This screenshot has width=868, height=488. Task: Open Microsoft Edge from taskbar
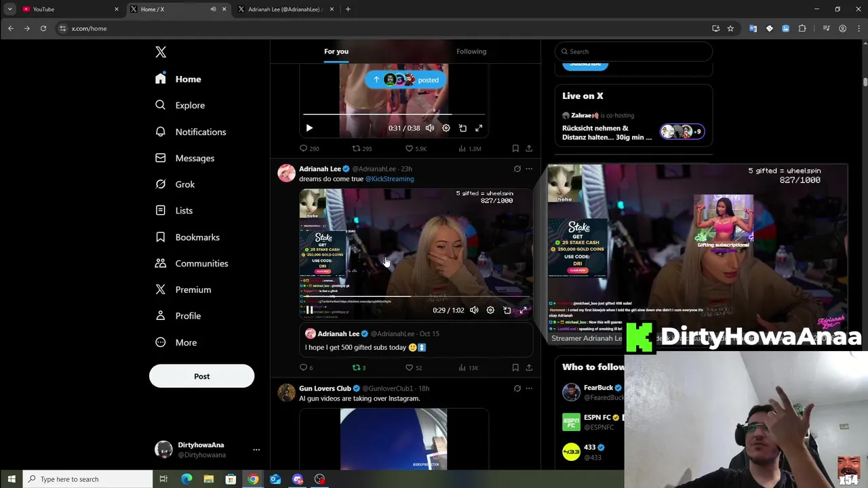(186, 479)
